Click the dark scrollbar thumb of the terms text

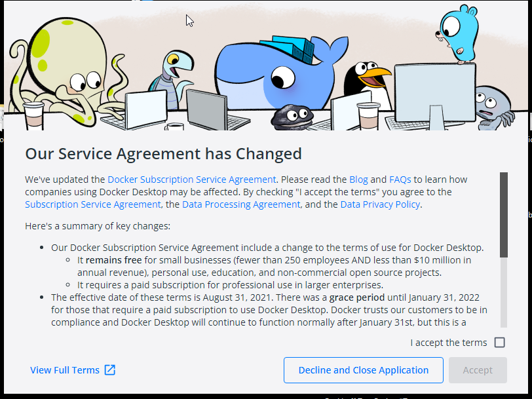(504, 215)
